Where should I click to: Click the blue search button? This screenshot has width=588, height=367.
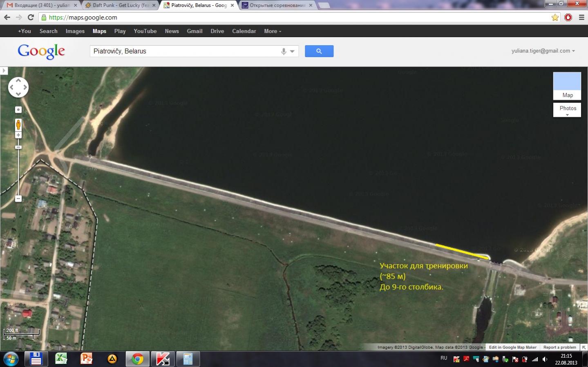[x=319, y=51]
